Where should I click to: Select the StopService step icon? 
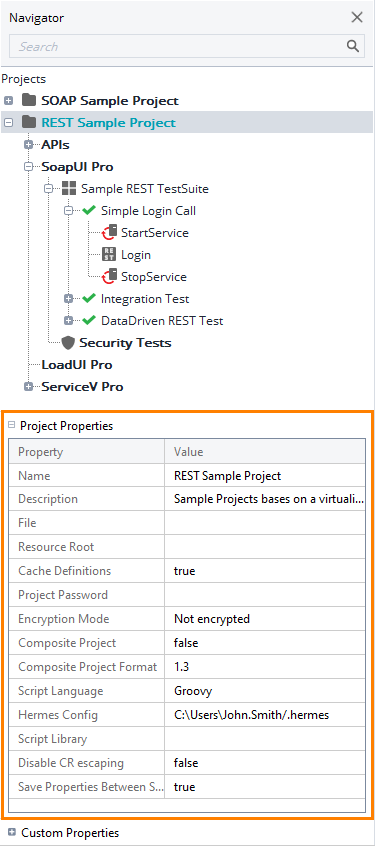110,277
